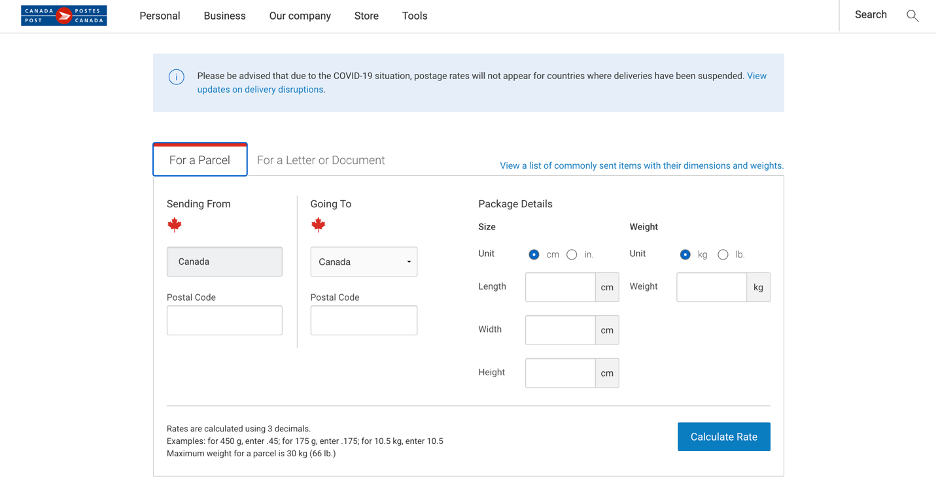This screenshot has height=490, width=936.
Task: Click the Weight input field
Action: (x=711, y=287)
